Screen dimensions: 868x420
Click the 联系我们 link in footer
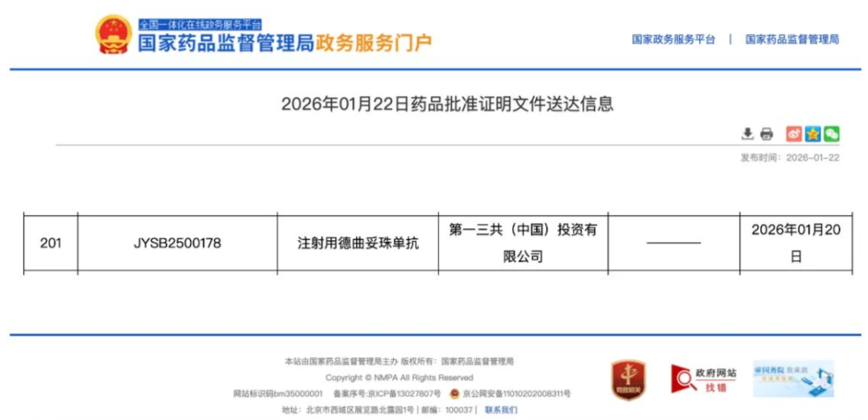(501, 410)
